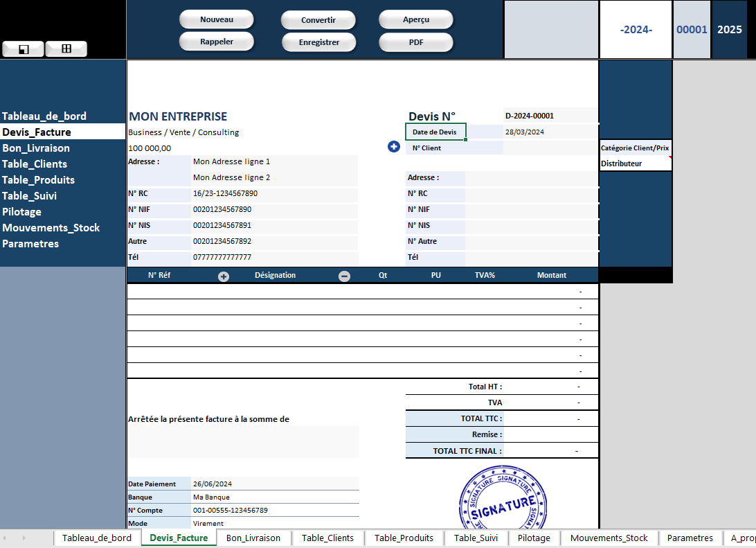Click the Aperçu button

tap(416, 19)
